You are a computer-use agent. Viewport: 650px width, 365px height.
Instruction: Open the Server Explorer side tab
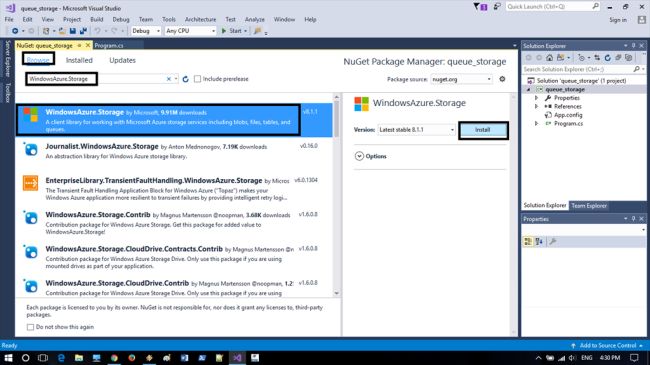pyautogui.click(x=7, y=58)
